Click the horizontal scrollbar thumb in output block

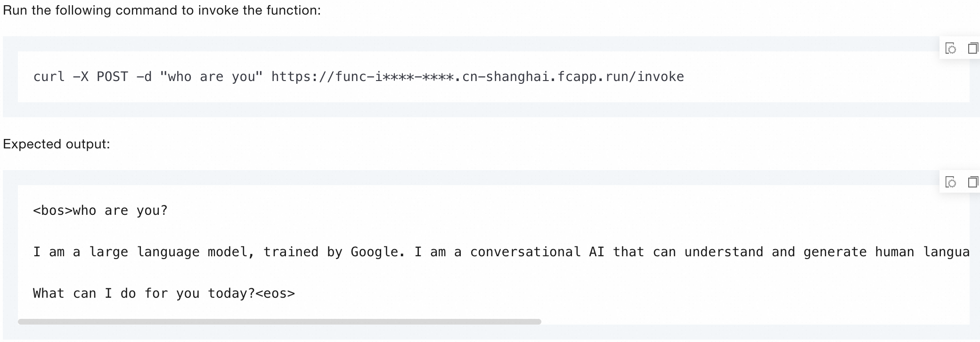pos(279,322)
